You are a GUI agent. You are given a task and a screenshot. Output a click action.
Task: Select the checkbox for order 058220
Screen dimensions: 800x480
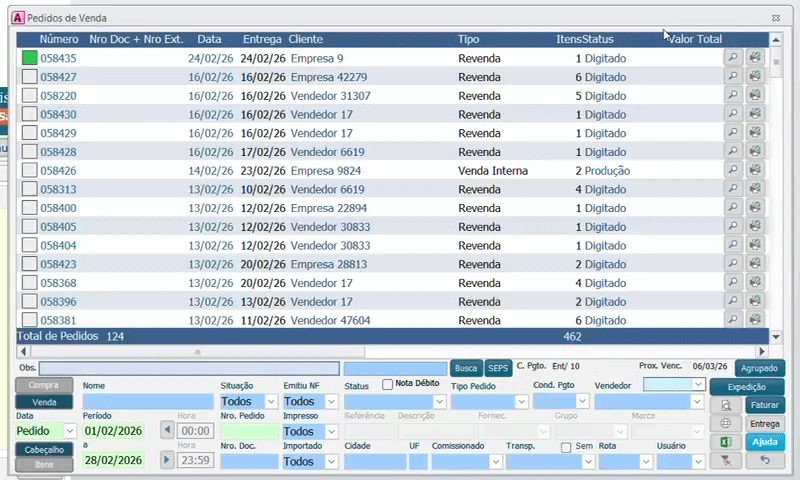pos(30,96)
